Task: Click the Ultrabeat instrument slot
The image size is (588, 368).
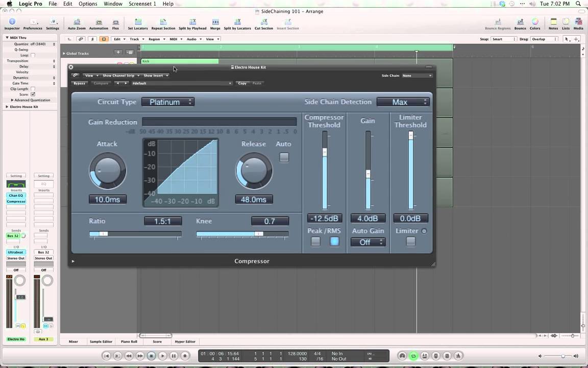Action: pyautogui.click(x=16, y=252)
